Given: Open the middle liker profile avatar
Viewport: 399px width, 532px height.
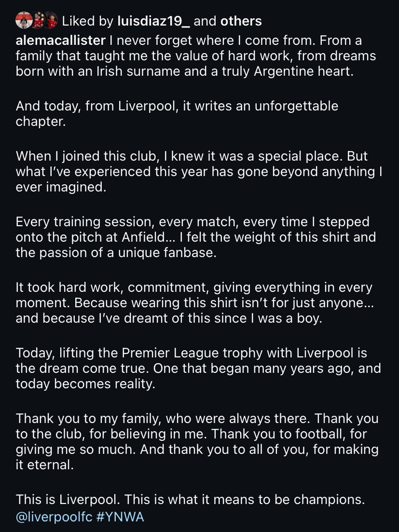Looking at the screenshot, I should (37, 21).
